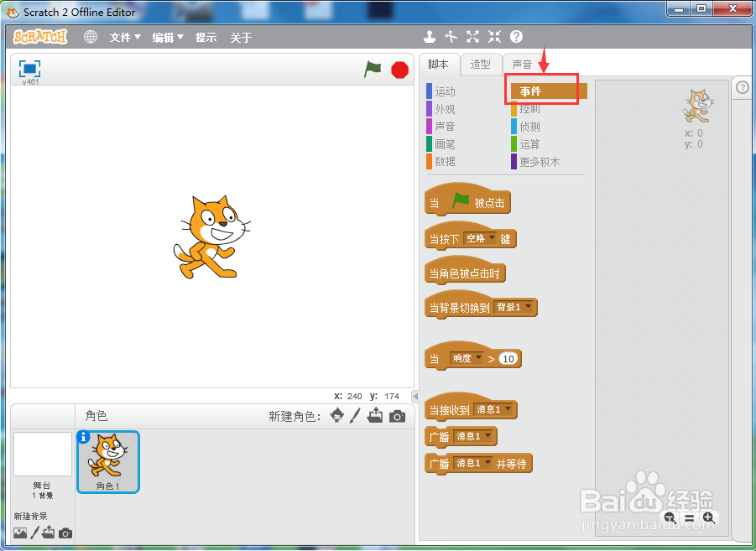
Task: Select the Duplicate stamp tool
Action: pos(429,37)
